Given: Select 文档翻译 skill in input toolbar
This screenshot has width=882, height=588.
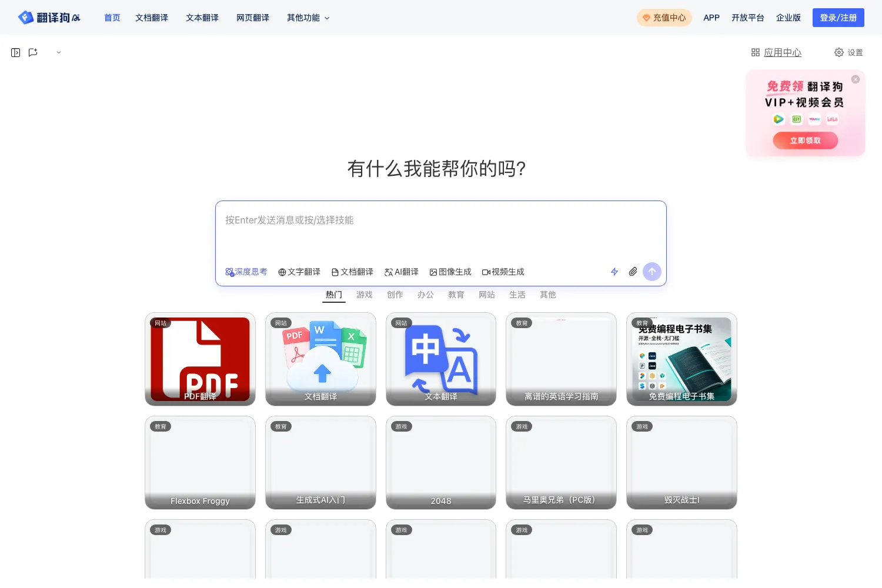Looking at the screenshot, I should (352, 272).
